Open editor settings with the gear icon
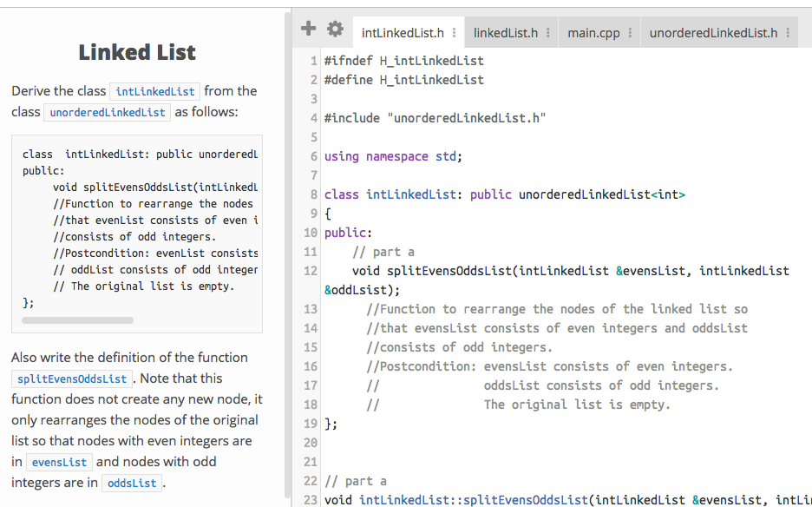The height and width of the screenshot is (507, 812). pyautogui.click(x=335, y=28)
